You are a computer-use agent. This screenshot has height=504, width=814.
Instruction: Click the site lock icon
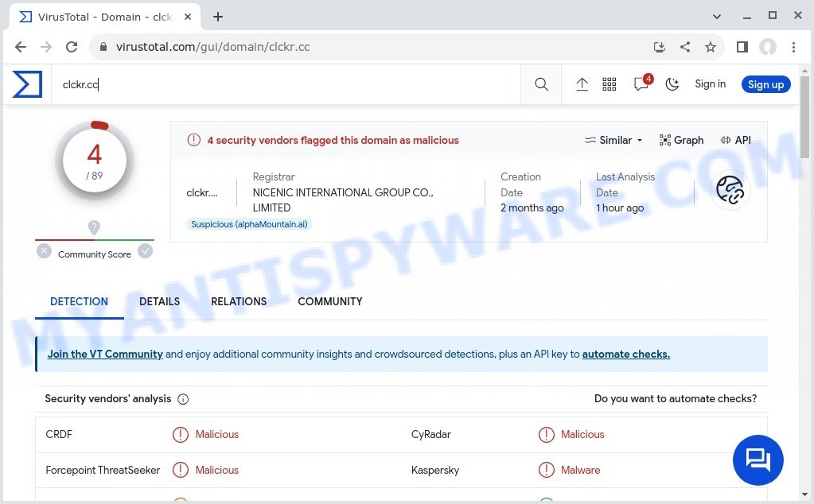click(103, 47)
